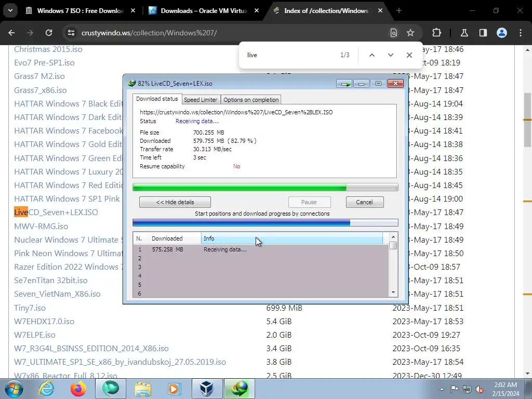Image resolution: width=532 pixels, height=399 pixels.
Task: Open the Windows Start orb
Action: coord(14,389)
